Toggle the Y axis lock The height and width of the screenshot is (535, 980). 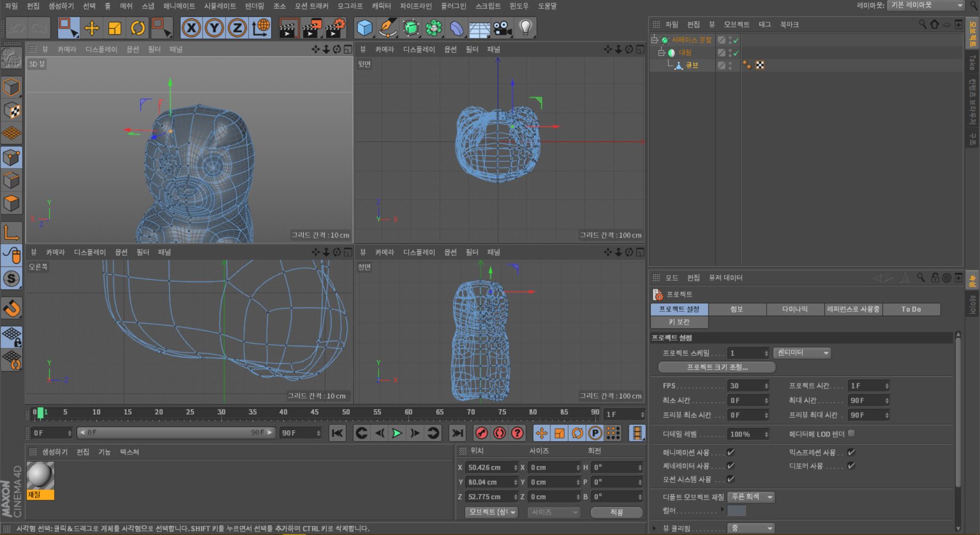click(214, 28)
